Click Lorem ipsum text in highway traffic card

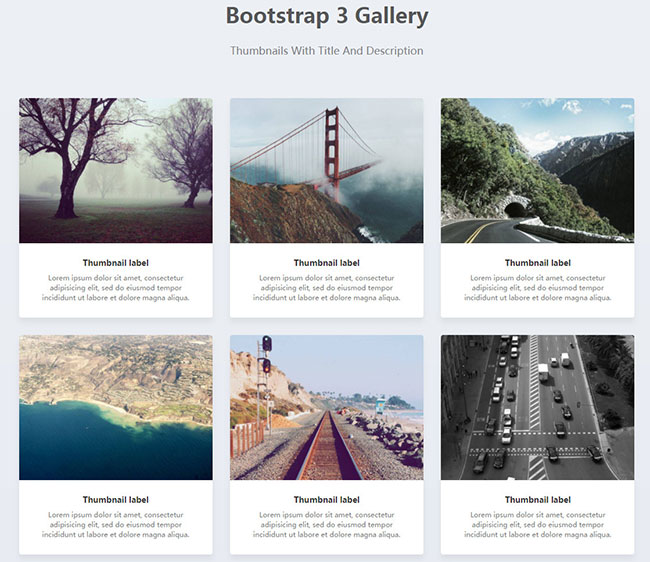coord(537,524)
